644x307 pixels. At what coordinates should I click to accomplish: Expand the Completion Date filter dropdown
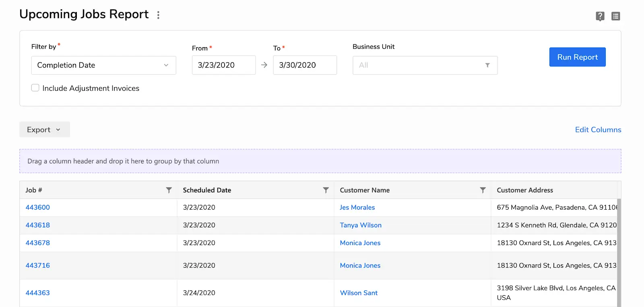pos(103,65)
